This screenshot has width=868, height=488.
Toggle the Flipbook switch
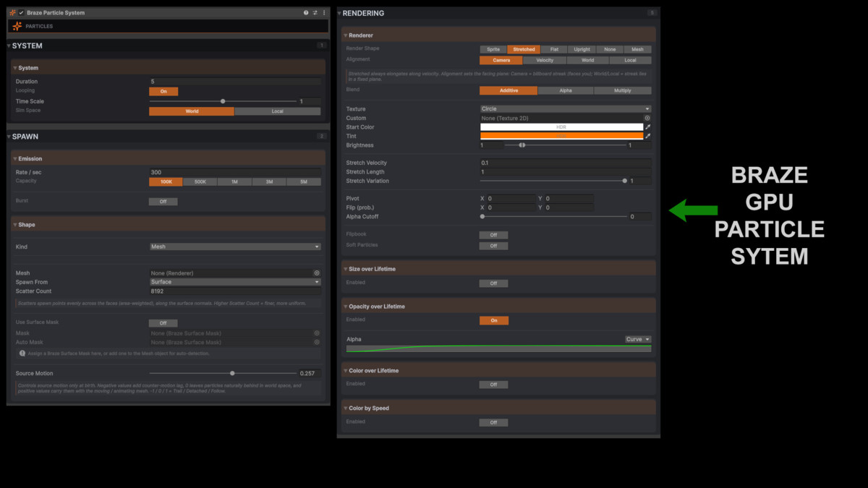pyautogui.click(x=494, y=235)
